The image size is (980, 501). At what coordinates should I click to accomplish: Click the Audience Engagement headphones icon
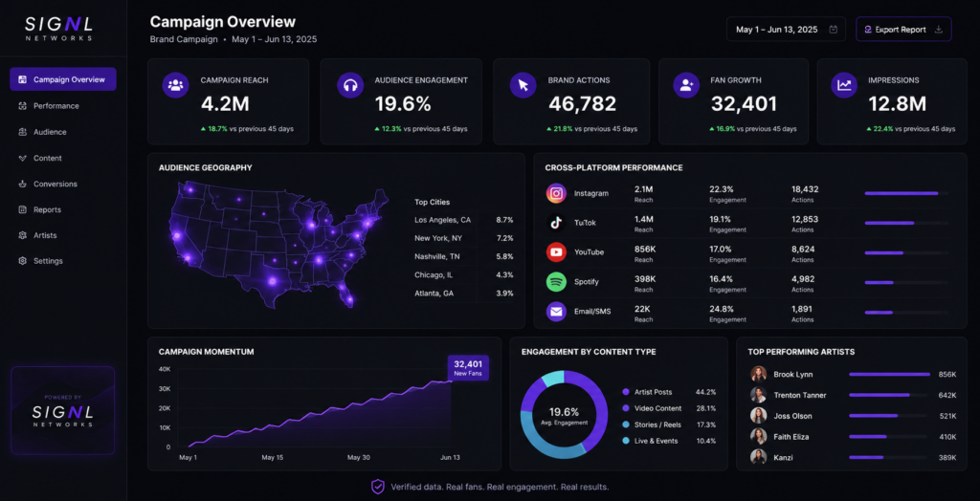350,85
